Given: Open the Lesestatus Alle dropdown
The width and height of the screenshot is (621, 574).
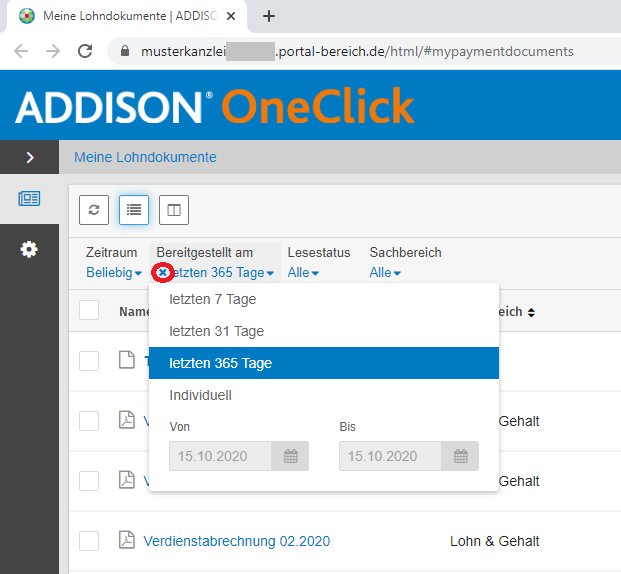Looking at the screenshot, I should point(303,273).
